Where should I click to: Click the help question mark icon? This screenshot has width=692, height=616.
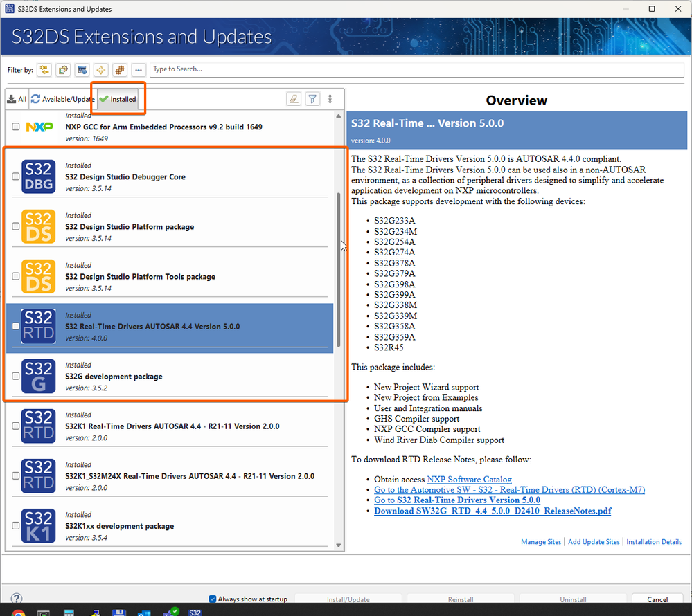pyautogui.click(x=17, y=599)
